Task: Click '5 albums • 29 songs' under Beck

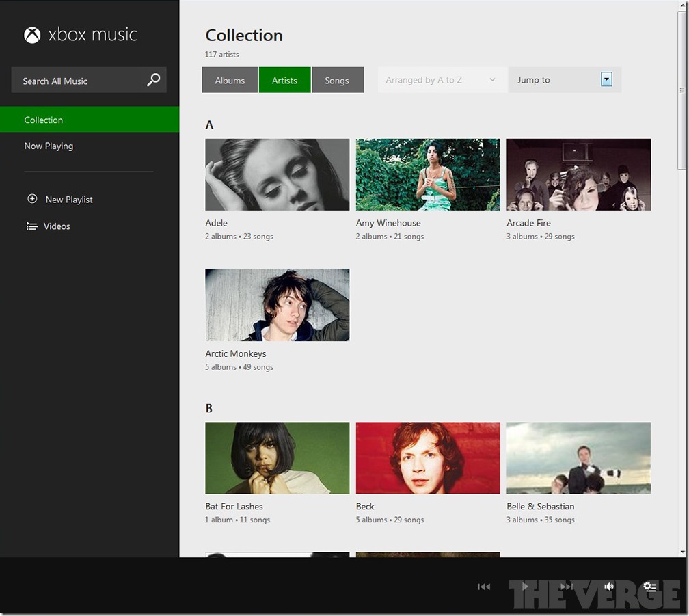Action: [390, 520]
